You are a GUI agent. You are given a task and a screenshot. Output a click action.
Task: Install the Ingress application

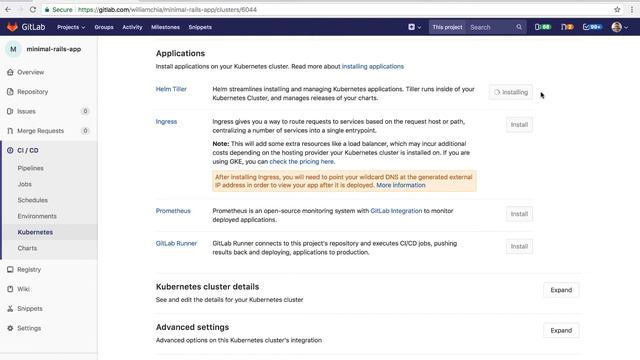coord(519,124)
